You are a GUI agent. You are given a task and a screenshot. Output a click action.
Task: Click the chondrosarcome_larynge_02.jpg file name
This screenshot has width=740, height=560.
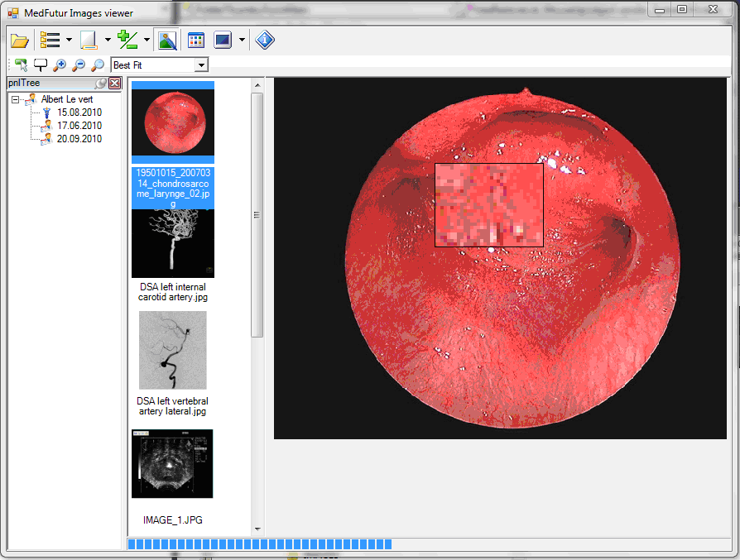pyautogui.click(x=173, y=189)
